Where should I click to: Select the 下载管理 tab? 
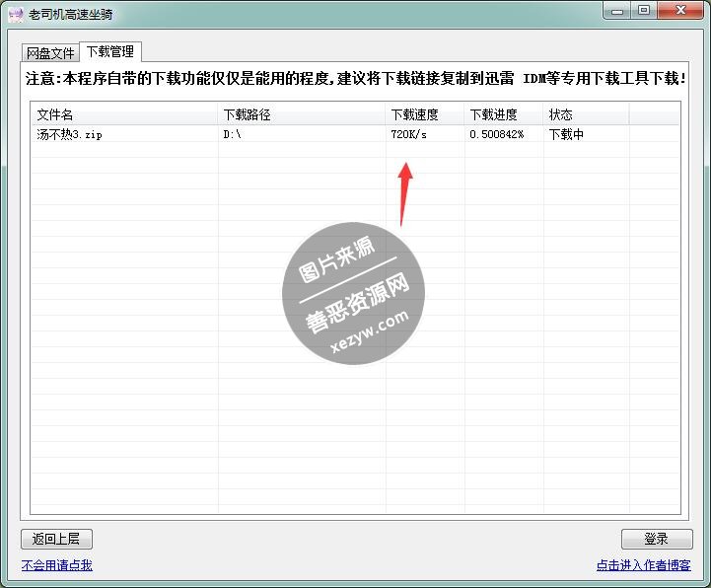pyautogui.click(x=110, y=51)
